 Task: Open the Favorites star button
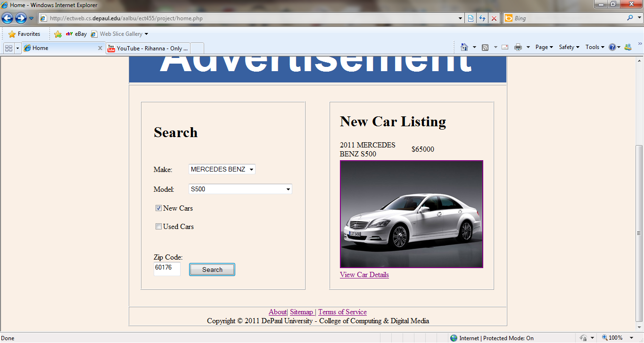[25, 34]
